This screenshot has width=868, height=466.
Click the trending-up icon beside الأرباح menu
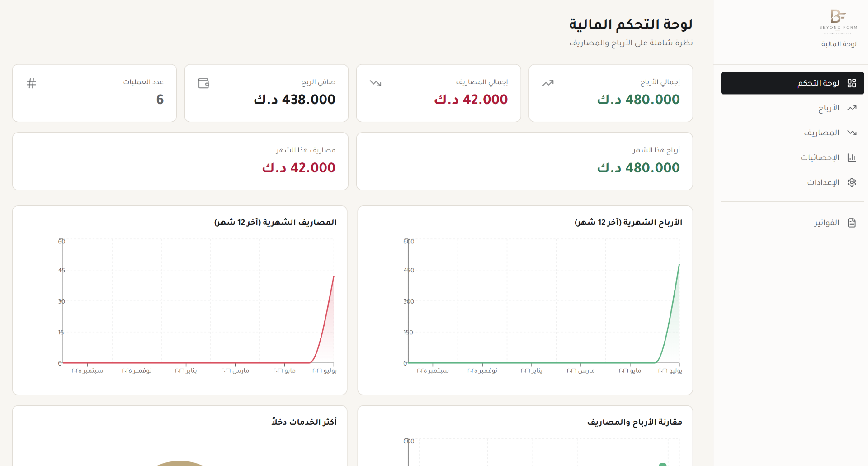click(852, 108)
